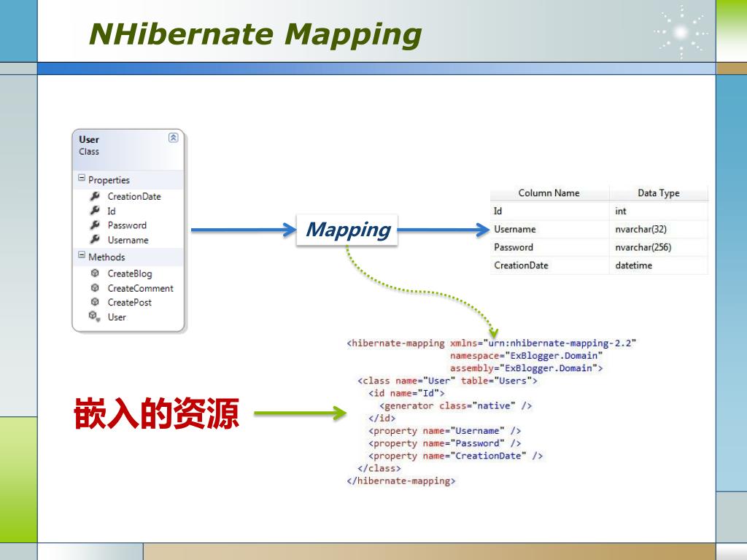Click the hibernate-mapping xmlns opening line
This screenshot has height=560, width=747.
pyautogui.click(x=492, y=343)
